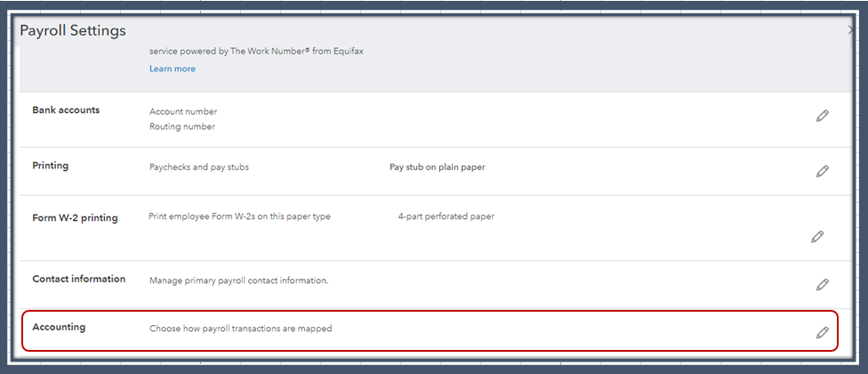Click Print employee Form W-2s description
868x374 pixels.
(240, 216)
